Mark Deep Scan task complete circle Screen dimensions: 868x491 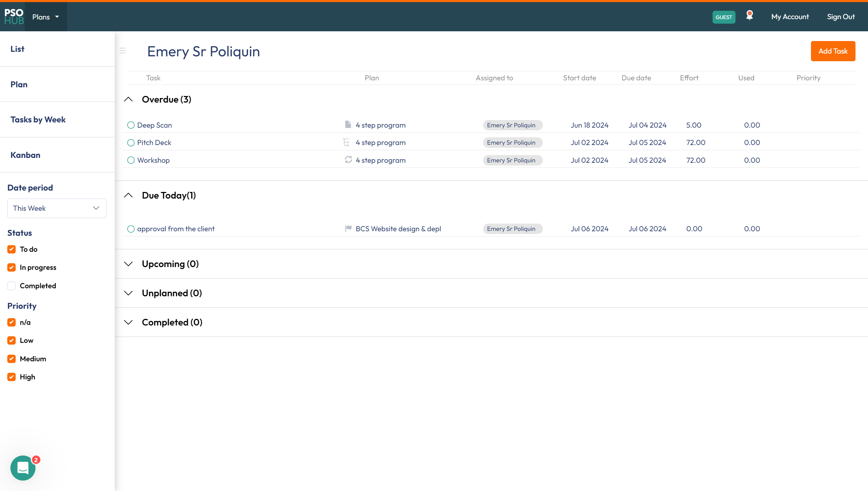(131, 125)
